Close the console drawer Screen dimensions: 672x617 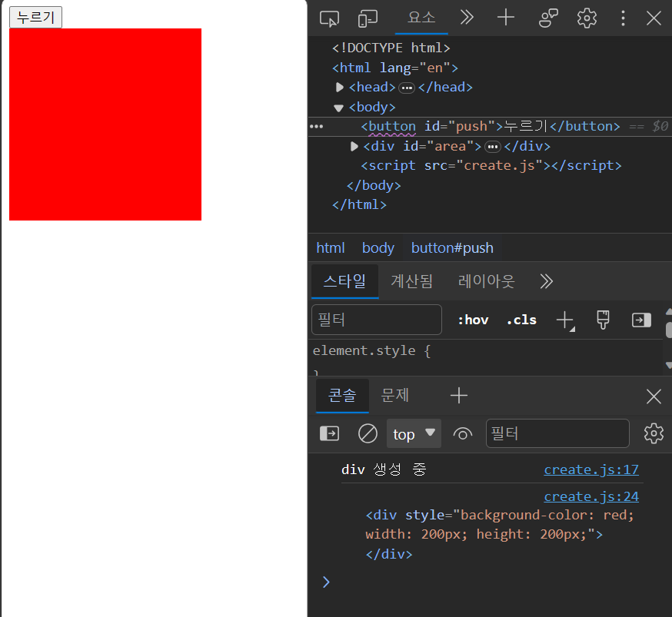tap(654, 396)
